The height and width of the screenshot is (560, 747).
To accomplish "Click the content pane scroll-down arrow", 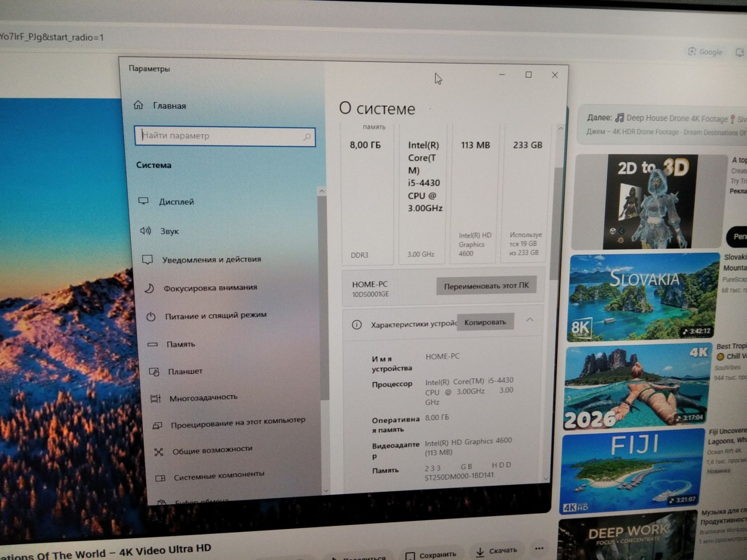I will point(546,479).
